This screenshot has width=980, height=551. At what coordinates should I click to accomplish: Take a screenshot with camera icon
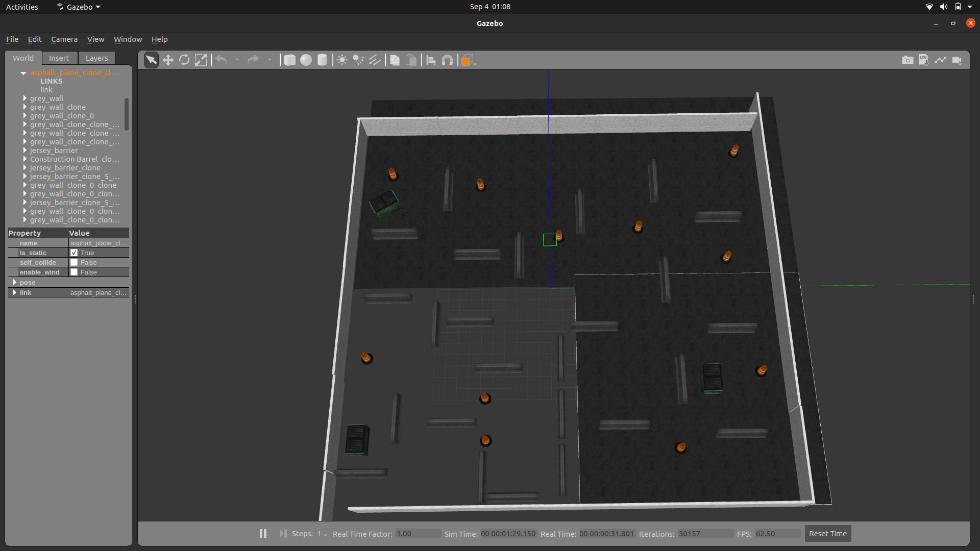(x=907, y=60)
